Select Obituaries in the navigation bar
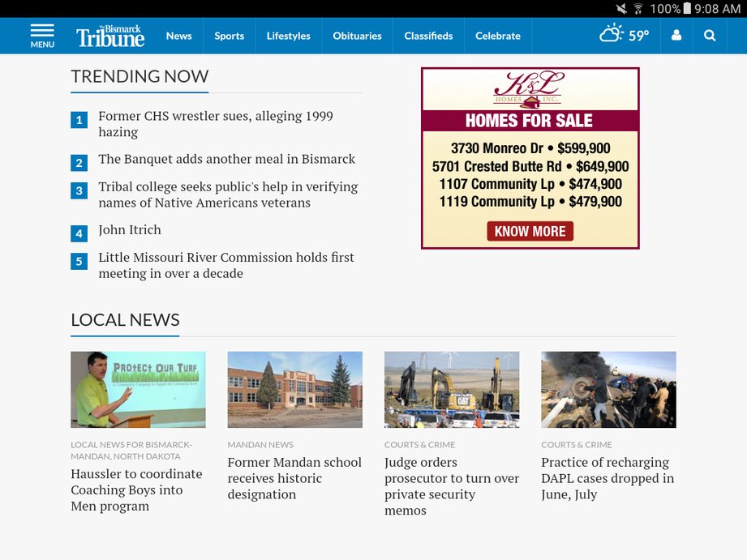The height and width of the screenshot is (560, 747). (357, 36)
